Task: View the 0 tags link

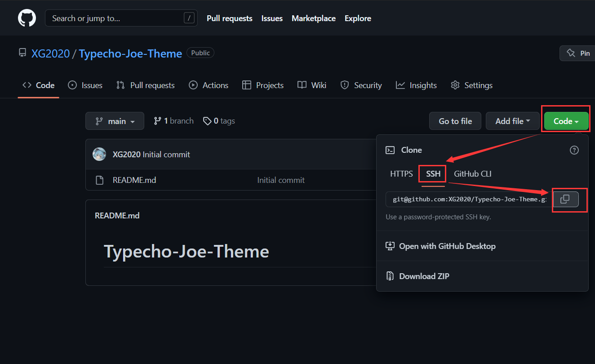Action: click(219, 121)
